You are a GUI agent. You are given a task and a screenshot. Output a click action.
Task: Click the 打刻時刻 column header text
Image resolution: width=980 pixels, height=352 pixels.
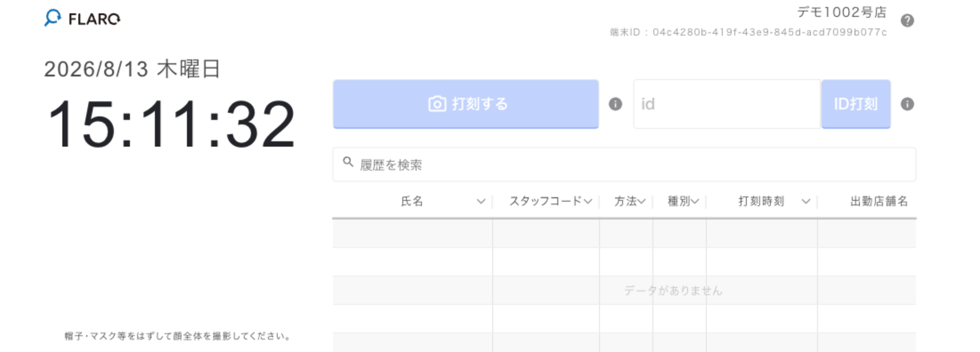pyautogui.click(x=761, y=201)
